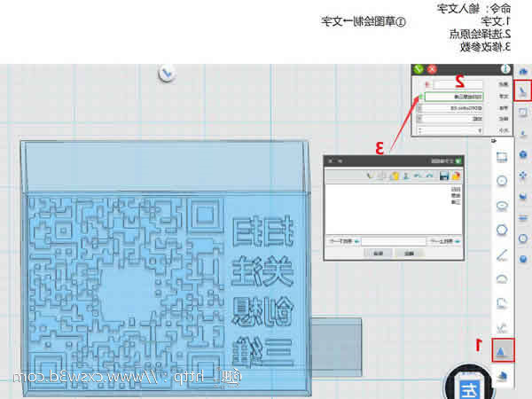Select the arc sketch tool
The image size is (532, 399).
502,279
